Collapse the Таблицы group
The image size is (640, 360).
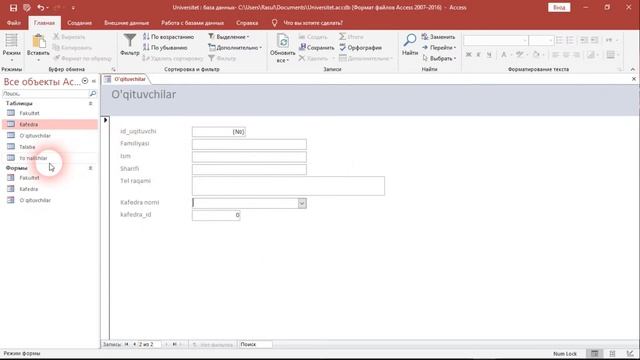(x=90, y=104)
